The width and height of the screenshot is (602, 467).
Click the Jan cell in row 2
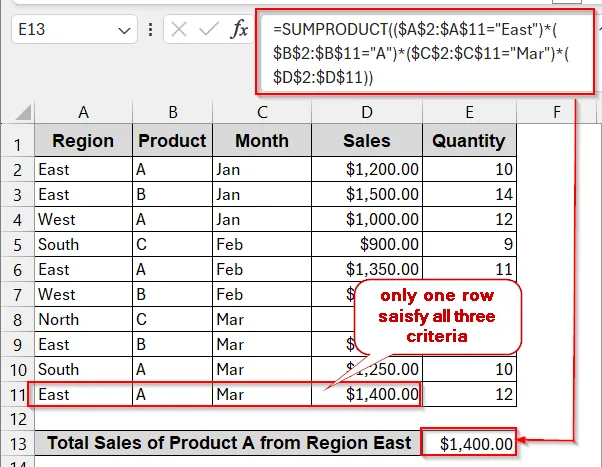(262, 169)
